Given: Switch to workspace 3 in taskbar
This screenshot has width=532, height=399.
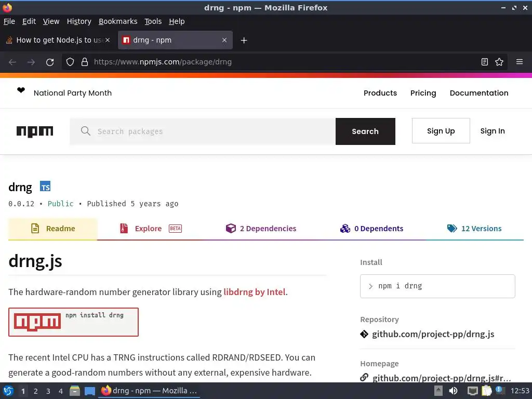Looking at the screenshot, I should [x=48, y=391].
